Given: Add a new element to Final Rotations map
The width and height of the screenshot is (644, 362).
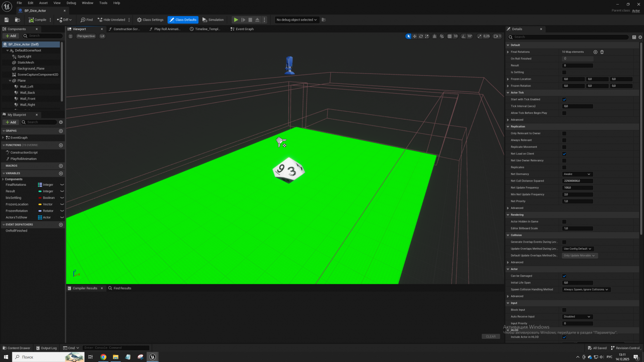Looking at the screenshot, I should [595, 52].
